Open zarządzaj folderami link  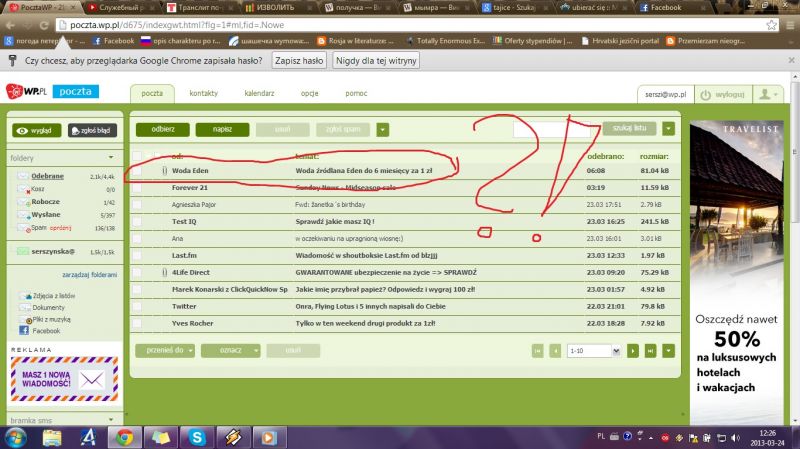pyautogui.click(x=90, y=275)
